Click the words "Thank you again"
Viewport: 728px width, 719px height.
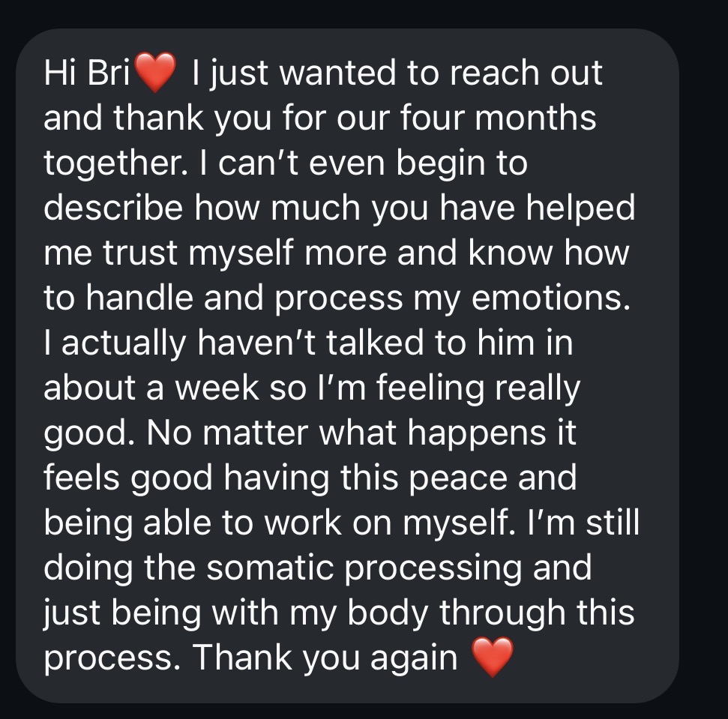(324, 658)
